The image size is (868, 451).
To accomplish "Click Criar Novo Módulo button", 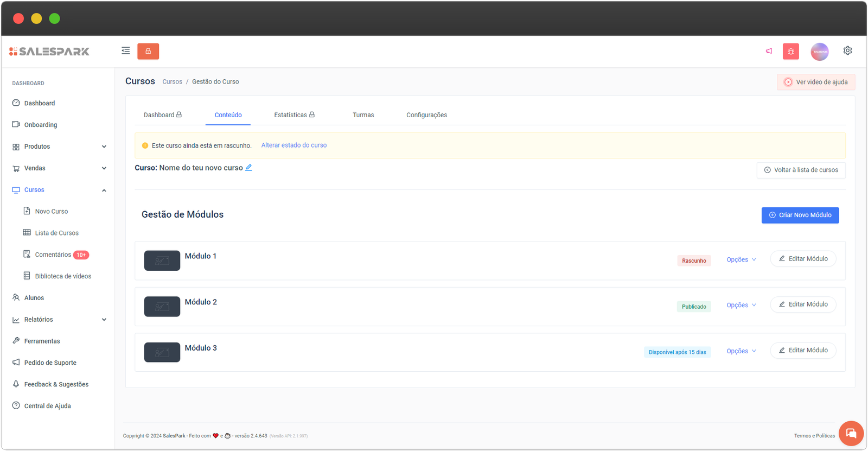I will 800,215.
